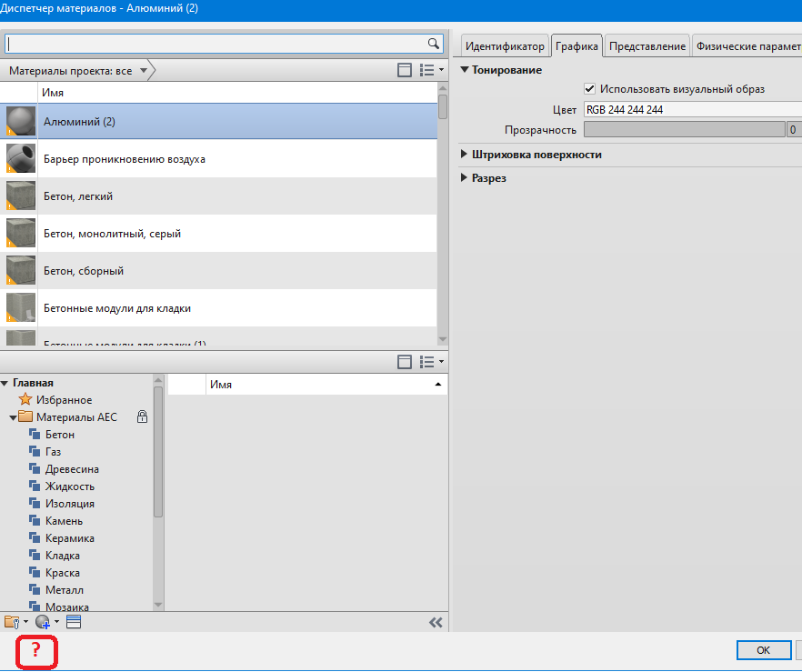Toggle the project materials library panel icon
This screenshot has height=672, width=802.
406,70
